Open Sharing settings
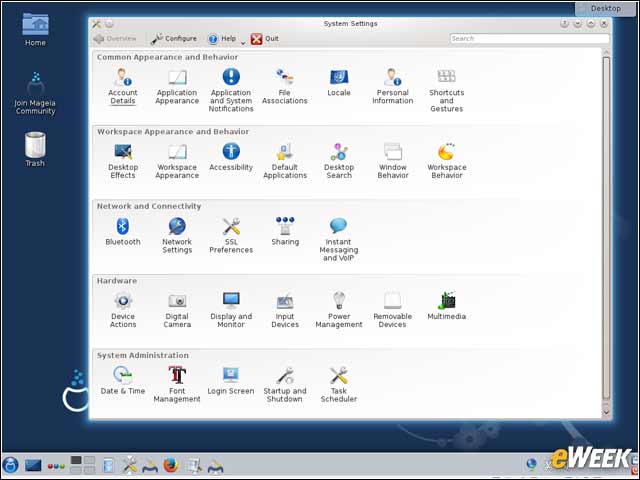Viewport: 640px width, 480px height. (x=285, y=232)
